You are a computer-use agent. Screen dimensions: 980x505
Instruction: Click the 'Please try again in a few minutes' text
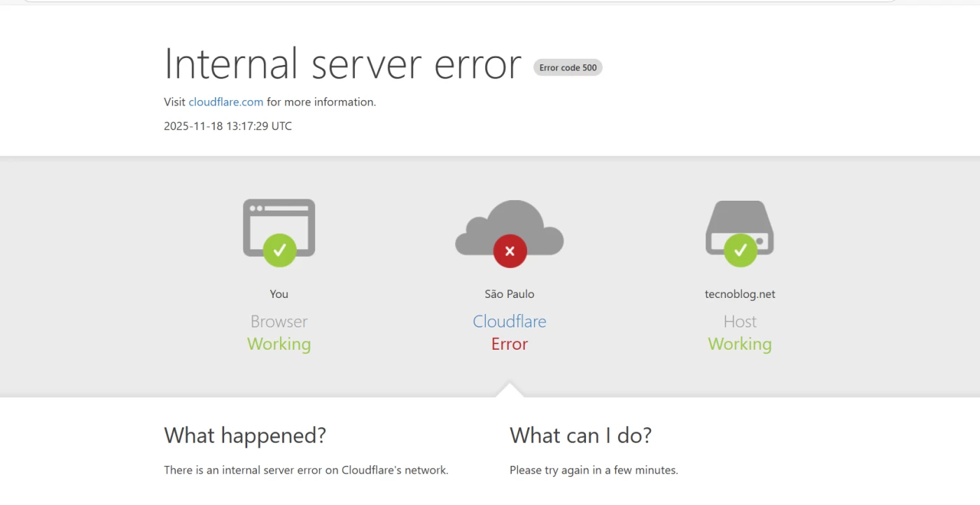click(x=594, y=471)
